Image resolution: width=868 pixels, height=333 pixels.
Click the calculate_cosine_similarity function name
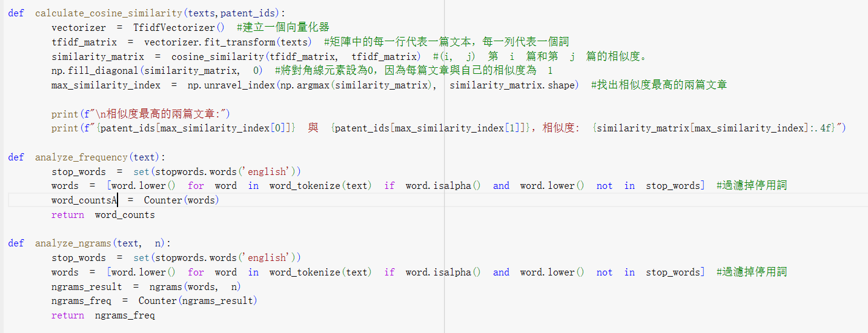pyautogui.click(x=108, y=13)
